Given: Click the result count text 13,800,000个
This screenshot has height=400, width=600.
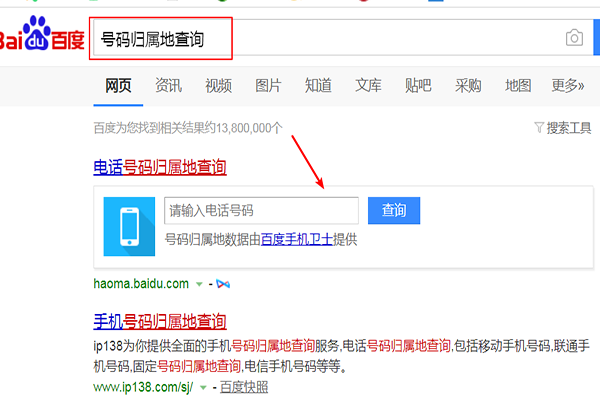Looking at the screenshot, I should pyautogui.click(x=249, y=128).
